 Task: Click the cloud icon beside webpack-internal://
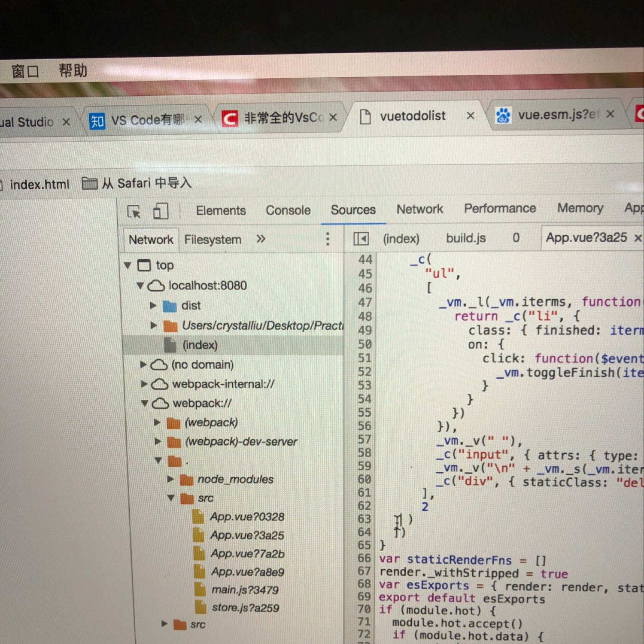click(159, 384)
